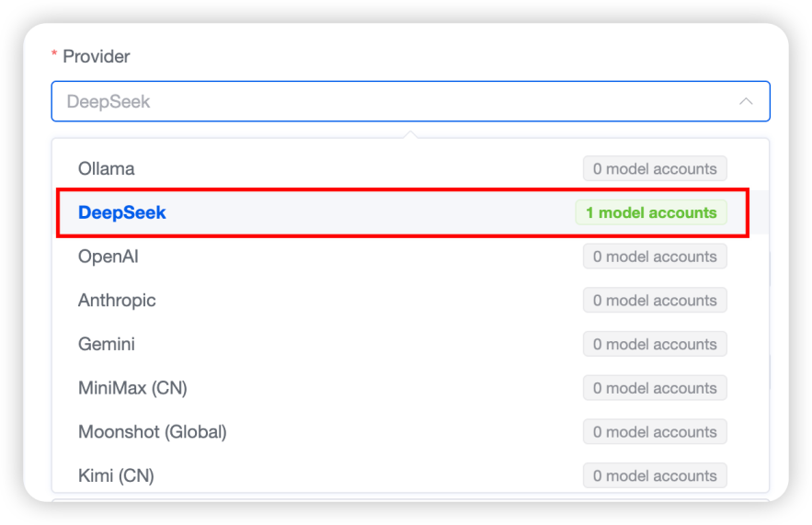Pick Anthropic as the provider
This screenshot has height=525, width=812.
pyautogui.click(x=117, y=301)
